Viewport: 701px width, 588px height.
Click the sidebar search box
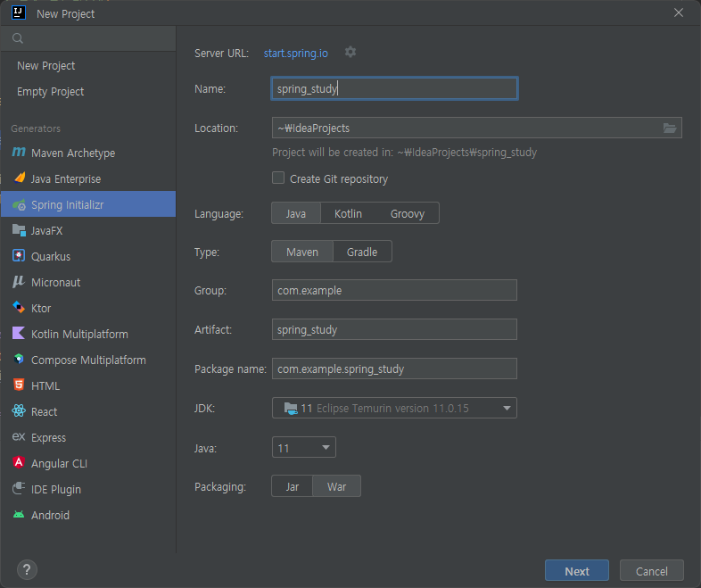88,38
